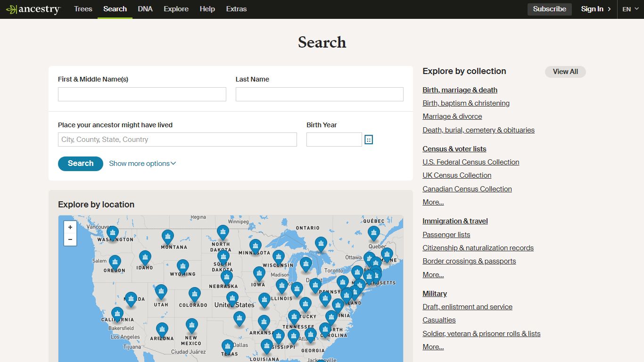Select the California map pin
644x362 pixels.
[x=117, y=314]
